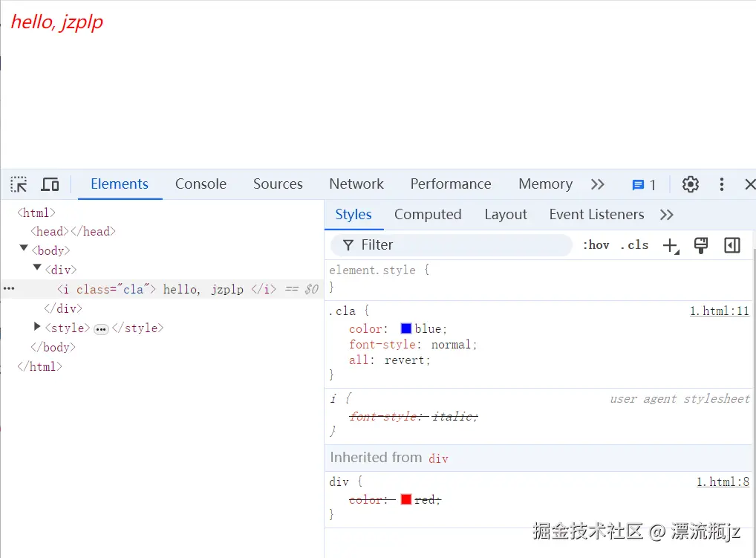Click the div link under Inherited from
Viewport: 756px width, 558px height.
(x=438, y=458)
